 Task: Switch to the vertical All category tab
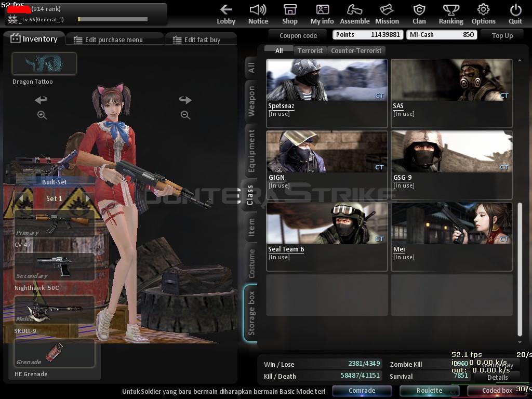[x=251, y=67]
